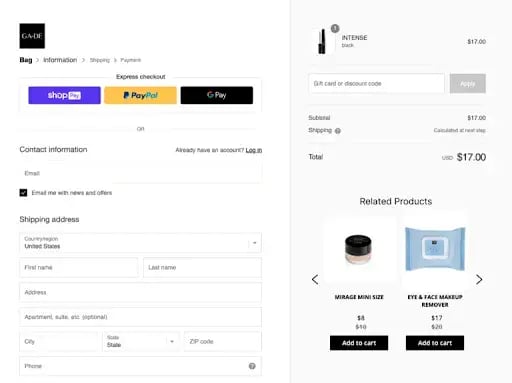The width and height of the screenshot is (512, 383).
Task: Click the INTENSE product name
Action: [354, 38]
